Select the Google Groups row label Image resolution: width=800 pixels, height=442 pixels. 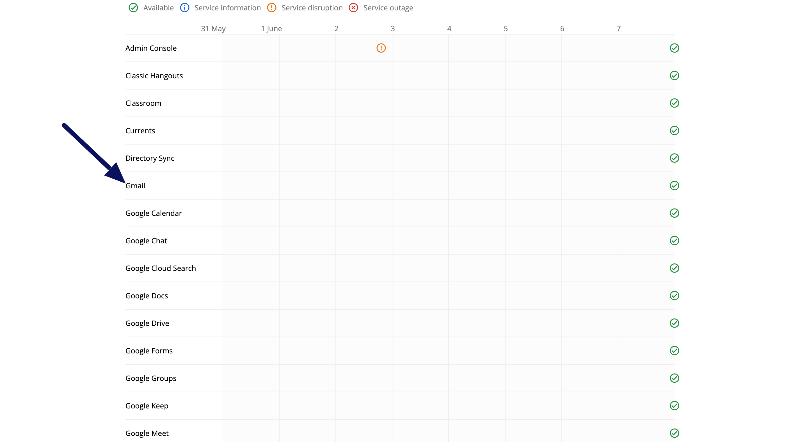click(151, 379)
